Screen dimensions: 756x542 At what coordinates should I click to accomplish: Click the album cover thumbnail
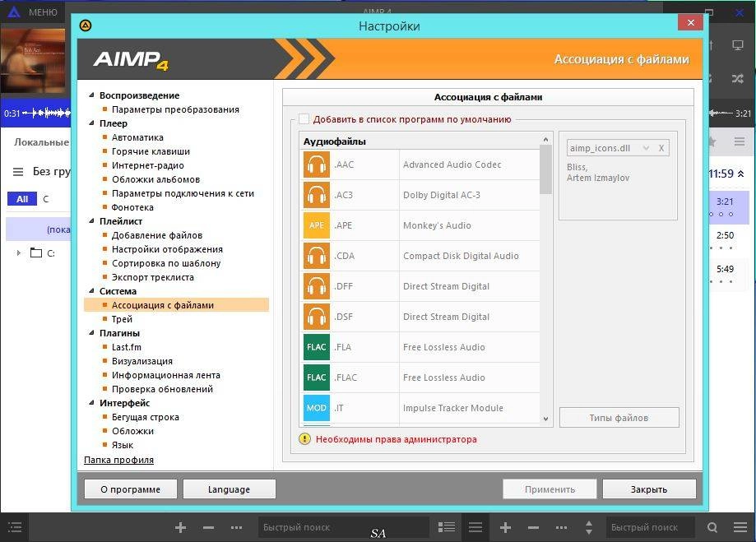coord(33,60)
